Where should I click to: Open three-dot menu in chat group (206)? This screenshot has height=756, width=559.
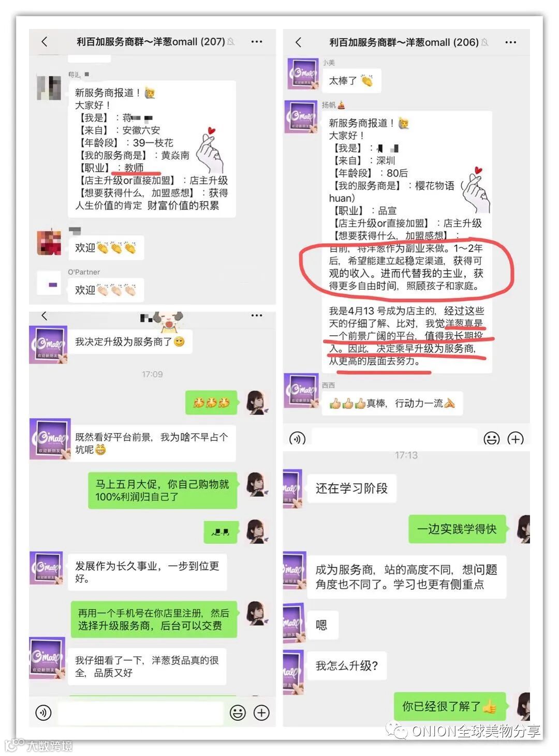point(510,42)
